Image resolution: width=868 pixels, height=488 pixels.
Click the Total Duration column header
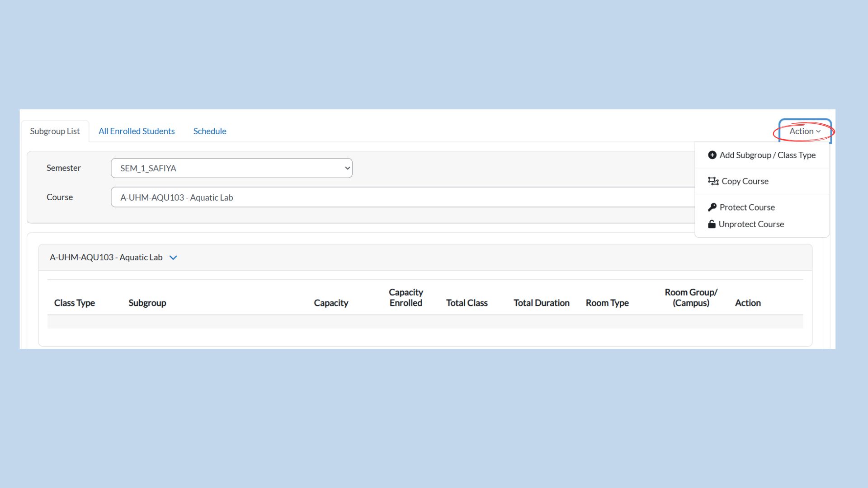541,303
